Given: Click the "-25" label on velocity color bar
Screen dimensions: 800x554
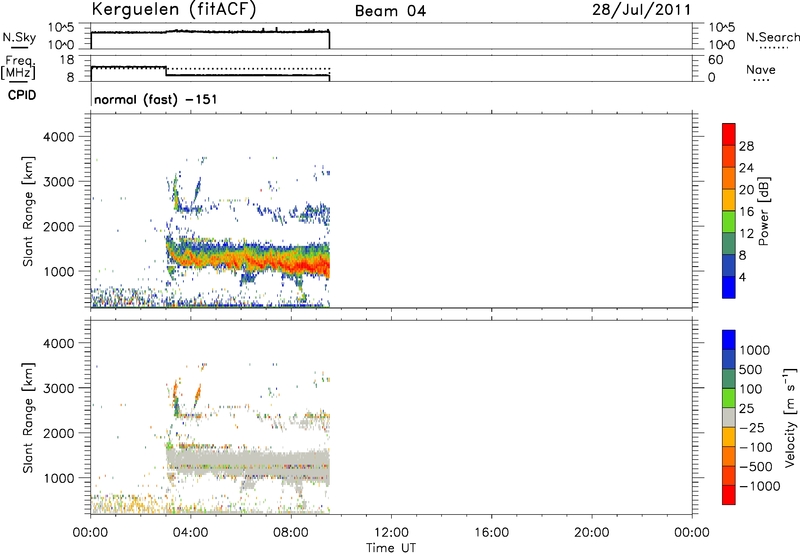Looking at the screenshot, I should pyautogui.click(x=752, y=427).
